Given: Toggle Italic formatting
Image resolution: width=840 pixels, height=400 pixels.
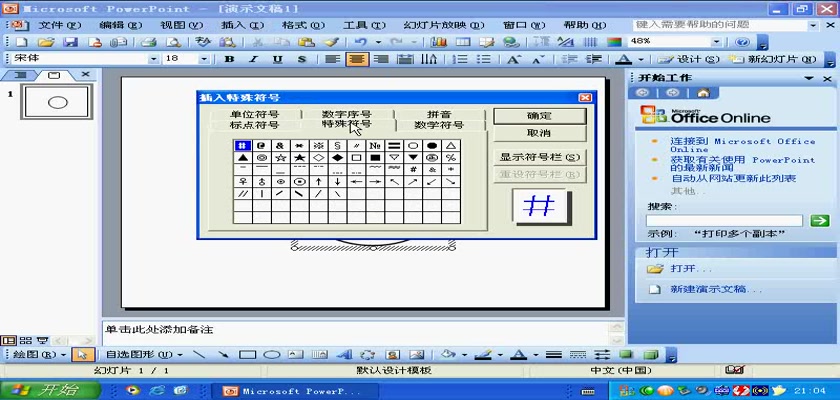Looking at the screenshot, I should (253, 59).
